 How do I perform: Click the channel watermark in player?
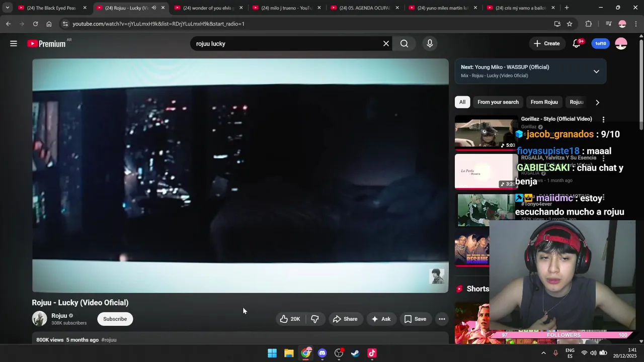click(x=437, y=276)
